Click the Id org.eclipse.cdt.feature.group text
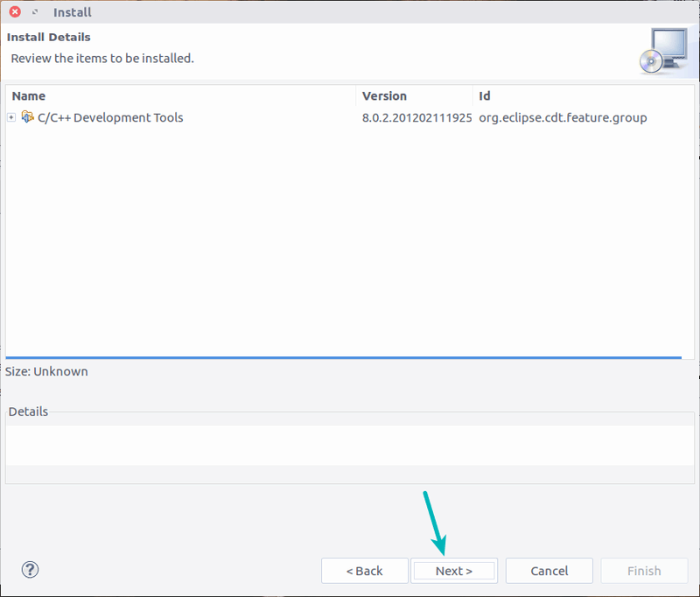This screenshot has height=597, width=700. (x=562, y=116)
